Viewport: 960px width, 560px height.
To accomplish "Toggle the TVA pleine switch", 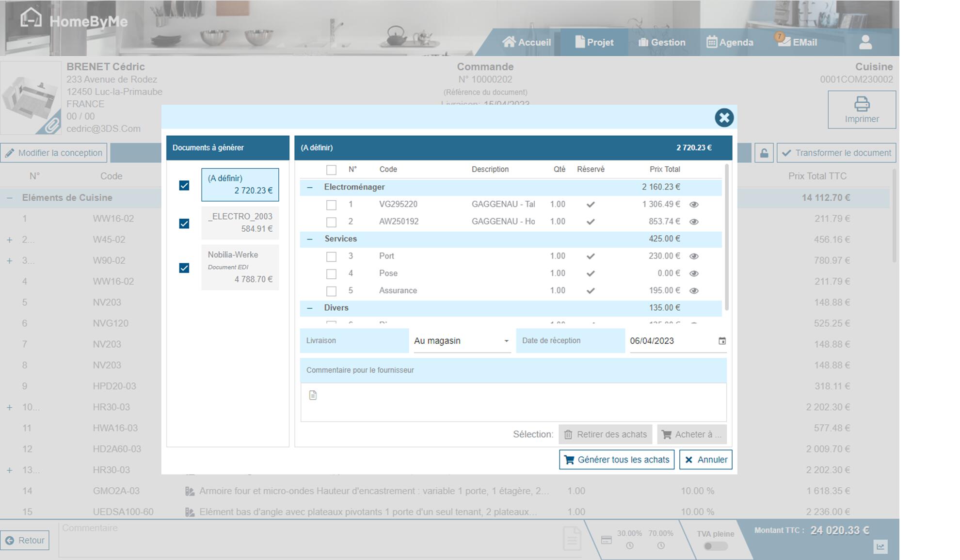I will (x=715, y=546).
